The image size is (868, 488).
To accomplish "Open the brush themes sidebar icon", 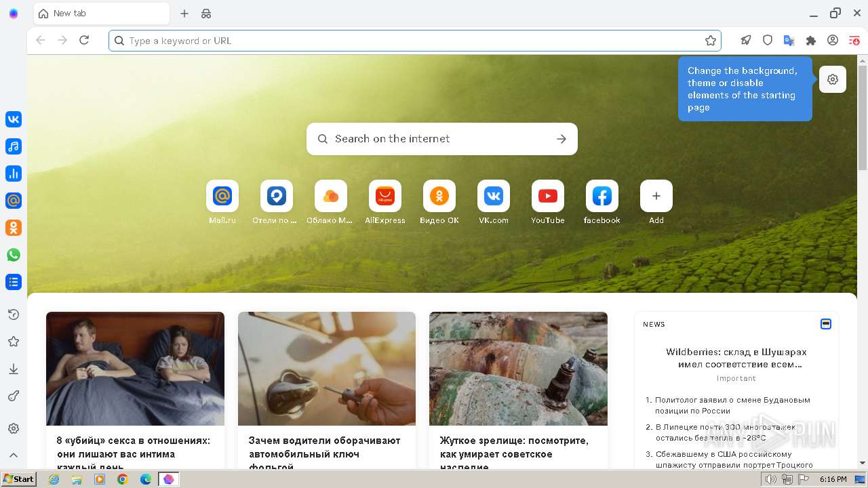I will tap(14, 396).
